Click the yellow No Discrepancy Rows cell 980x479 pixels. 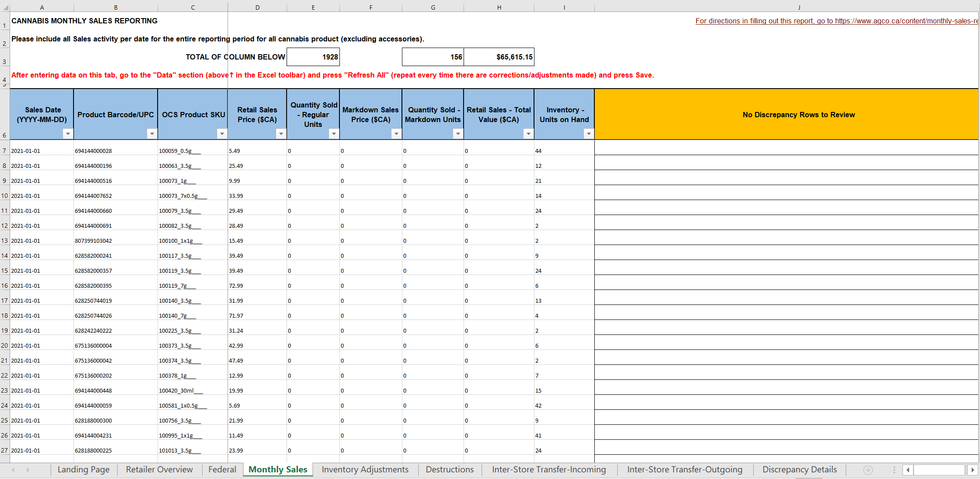click(x=798, y=115)
